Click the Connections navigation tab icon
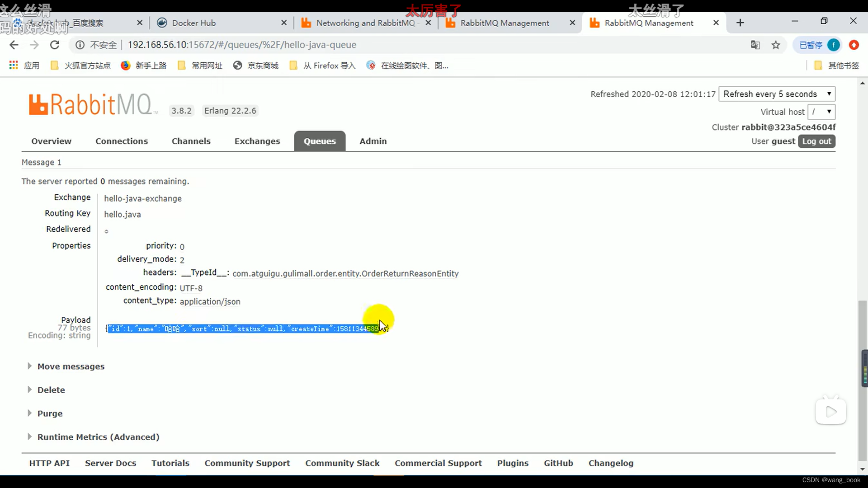 coord(121,141)
